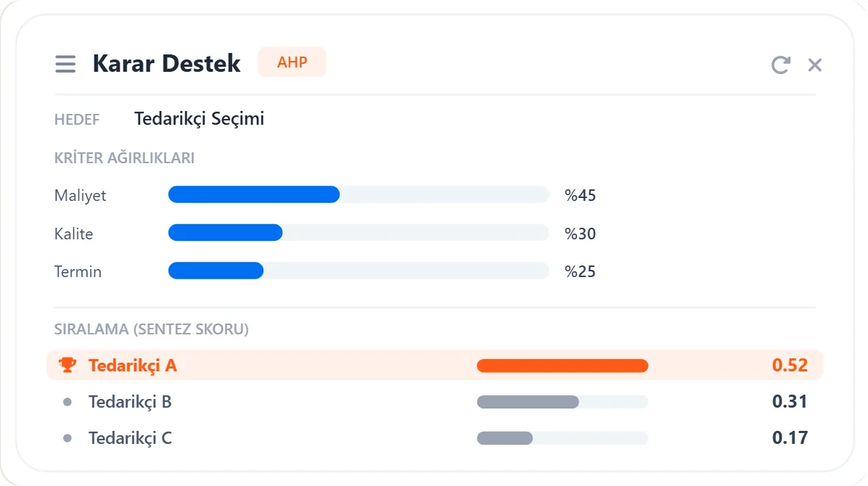The width and height of the screenshot is (868, 486).
Task: Adjust the Kalite weight bar
Action: [359, 233]
